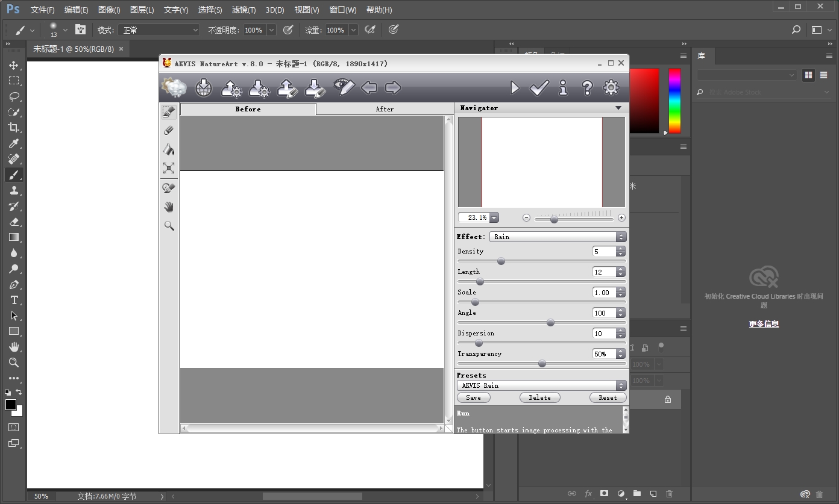Open AKVIS preferences gear icon

click(611, 88)
